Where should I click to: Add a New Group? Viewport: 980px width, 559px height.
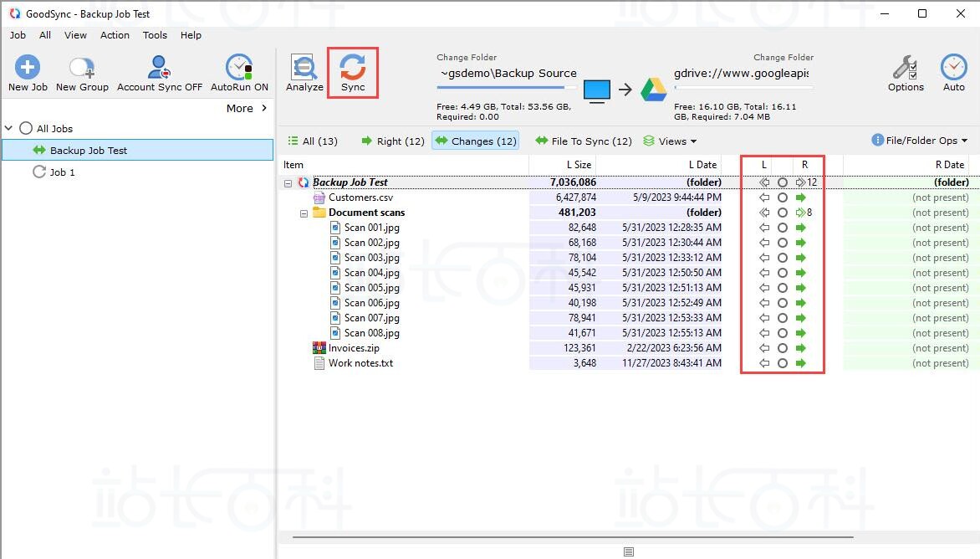[82, 74]
